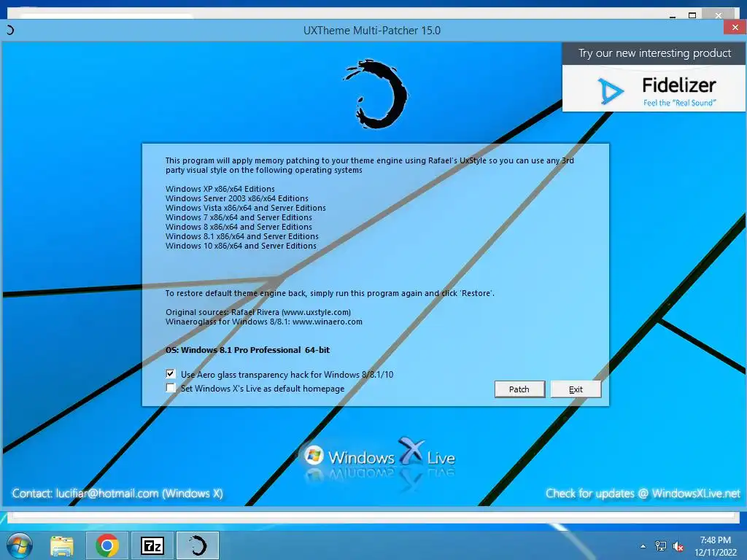Click the 'To restore default theme engine' sentence
The width and height of the screenshot is (747, 560).
[330, 293]
